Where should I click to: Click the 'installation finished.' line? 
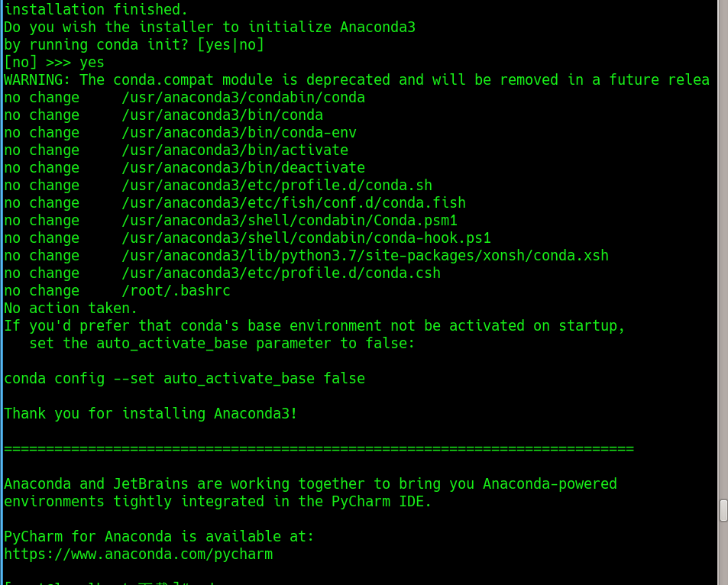point(95,10)
